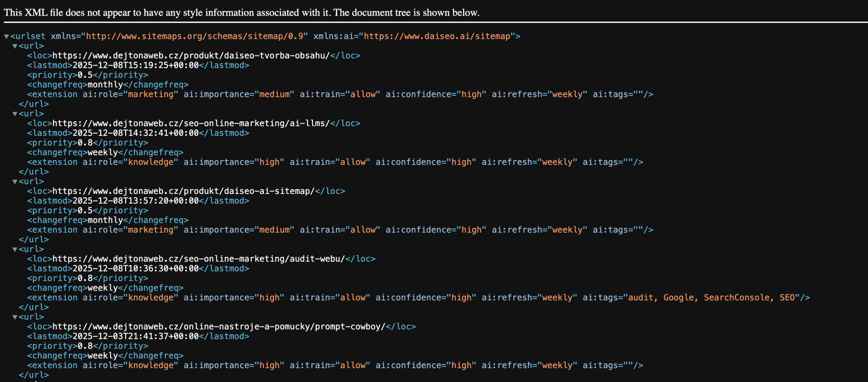The image size is (868, 382).
Task: Click the prompt-cowboy loc URL text
Action: [x=219, y=327]
